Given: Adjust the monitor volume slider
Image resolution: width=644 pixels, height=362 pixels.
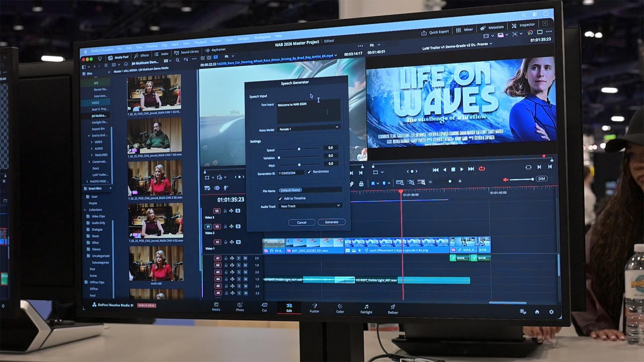Looking at the screenshot, I should (x=522, y=179).
